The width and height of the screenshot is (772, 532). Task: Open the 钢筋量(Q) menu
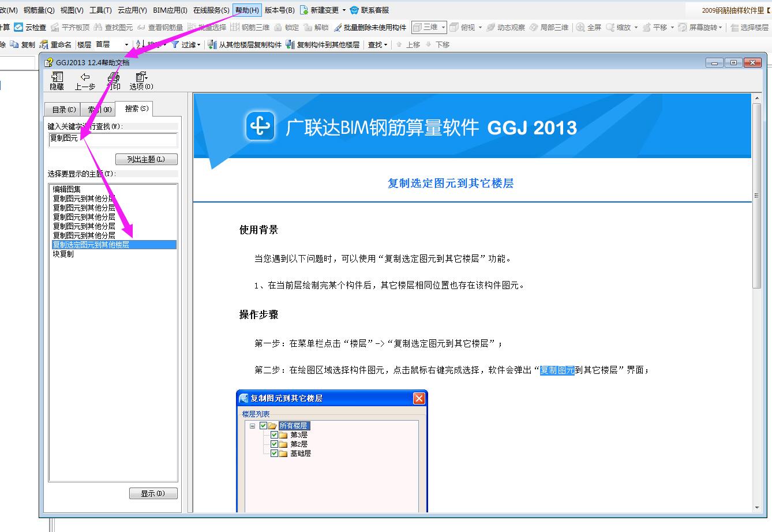coord(39,10)
